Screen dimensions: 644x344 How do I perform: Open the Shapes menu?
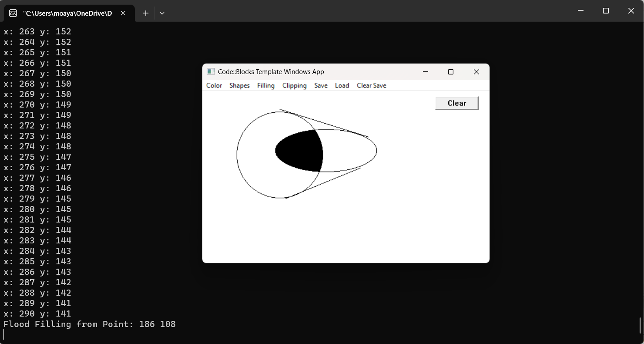tap(239, 85)
